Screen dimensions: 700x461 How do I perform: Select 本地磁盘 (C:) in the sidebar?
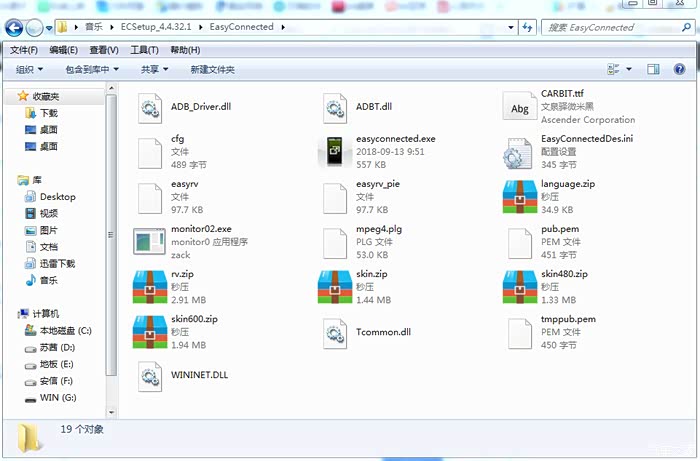[65, 330]
